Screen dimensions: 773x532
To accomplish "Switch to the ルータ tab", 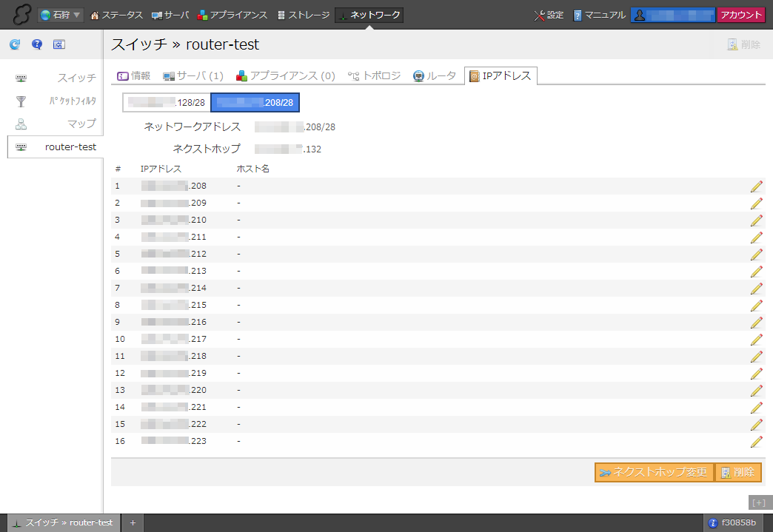I will coord(435,75).
